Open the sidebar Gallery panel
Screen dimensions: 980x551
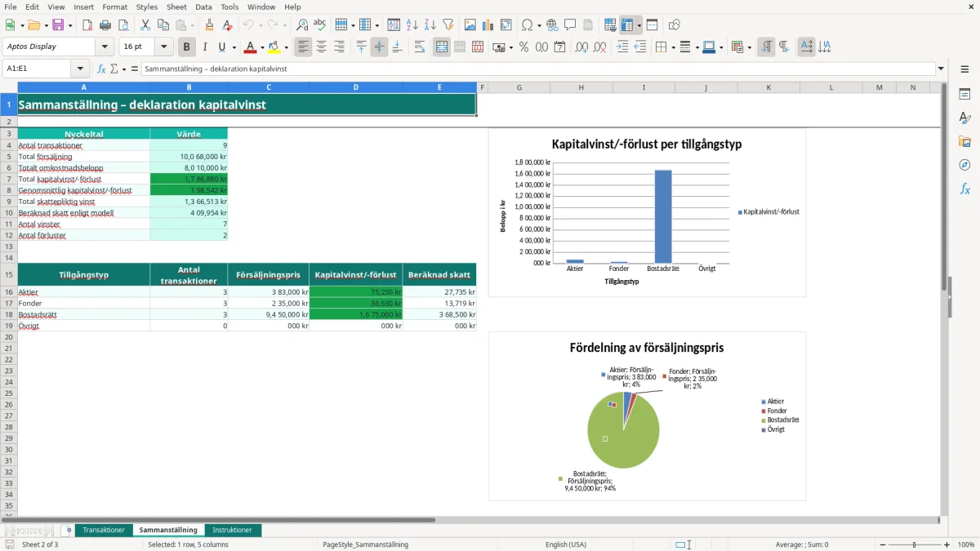(964, 142)
